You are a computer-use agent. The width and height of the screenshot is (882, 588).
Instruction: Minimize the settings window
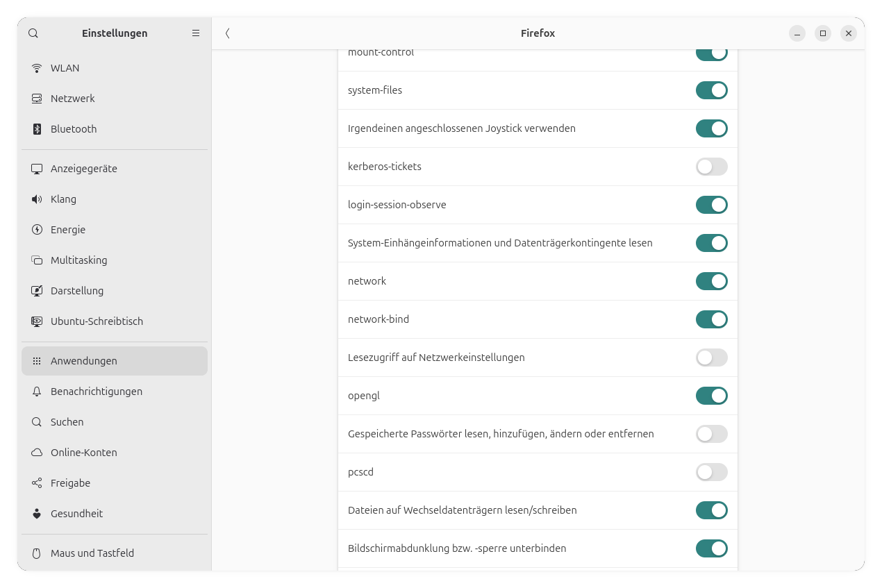797,33
